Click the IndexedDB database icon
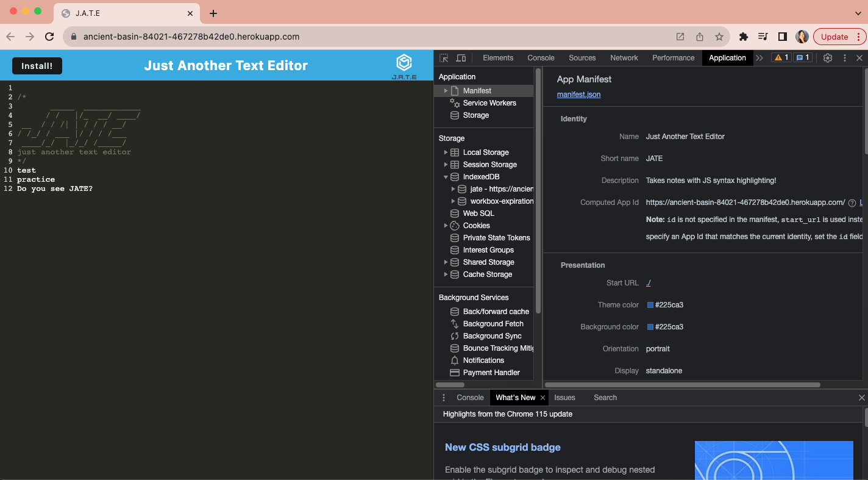 455,177
